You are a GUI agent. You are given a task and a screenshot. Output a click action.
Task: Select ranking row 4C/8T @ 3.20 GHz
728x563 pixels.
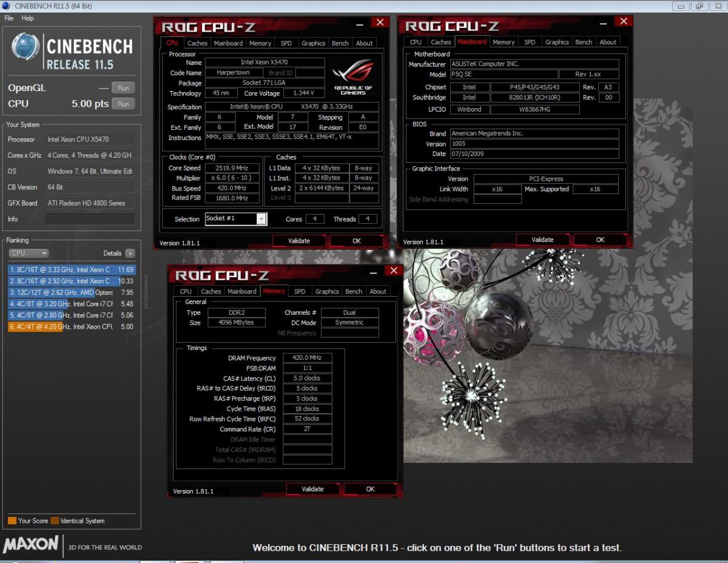click(x=72, y=304)
